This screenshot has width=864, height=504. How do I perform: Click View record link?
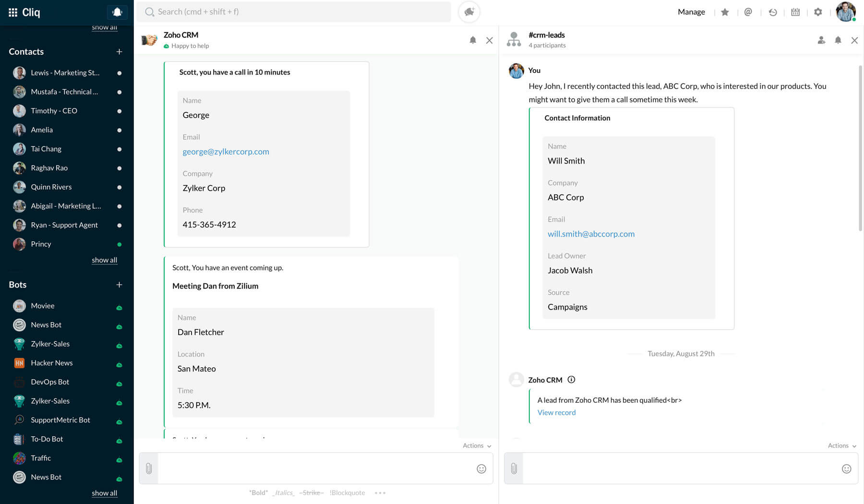pyautogui.click(x=556, y=412)
